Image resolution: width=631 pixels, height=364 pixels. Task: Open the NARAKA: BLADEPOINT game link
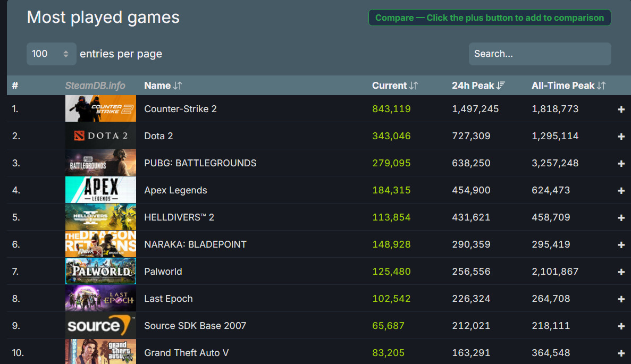tap(195, 244)
